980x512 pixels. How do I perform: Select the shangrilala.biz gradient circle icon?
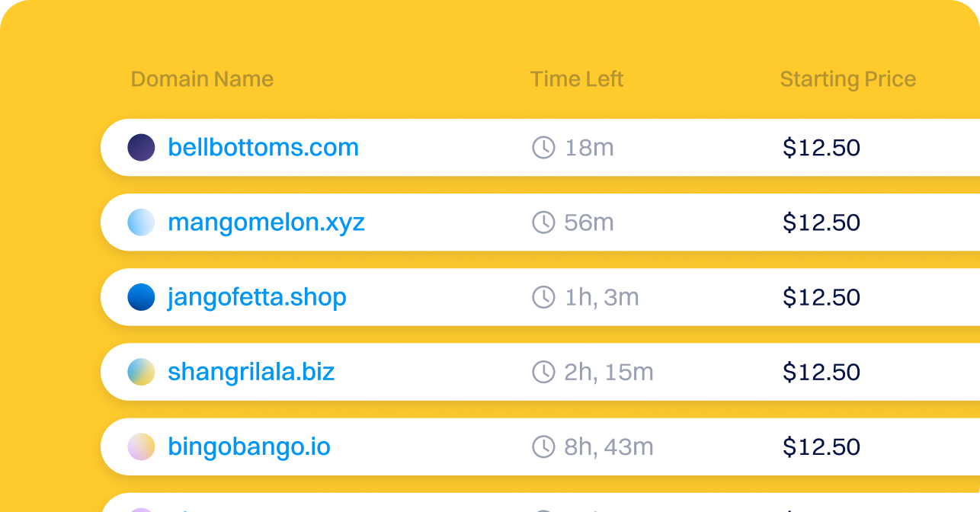tap(141, 372)
